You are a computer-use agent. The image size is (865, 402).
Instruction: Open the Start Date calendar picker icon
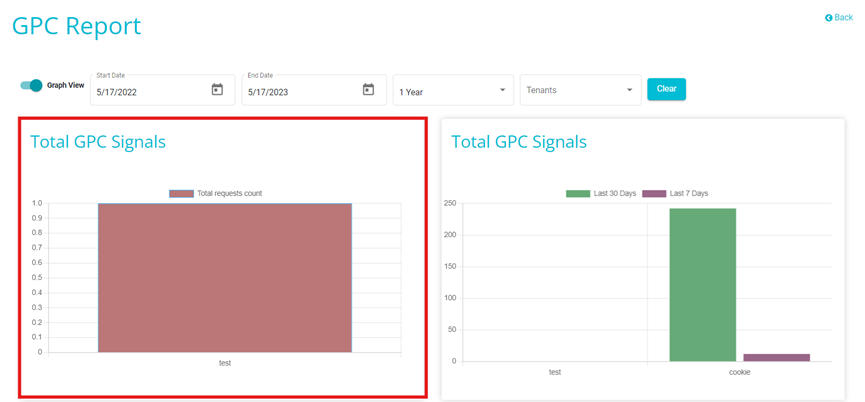pyautogui.click(x=217, y=89)
